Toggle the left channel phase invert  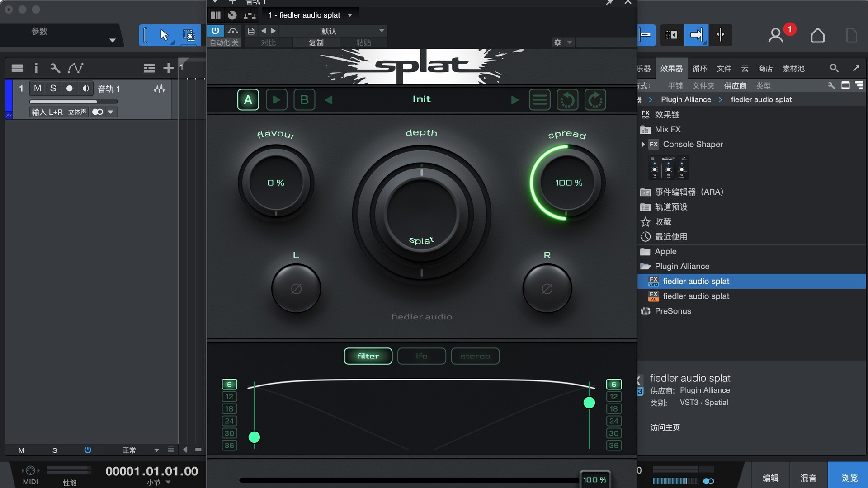pyautogui.click(x=296, y=288)
